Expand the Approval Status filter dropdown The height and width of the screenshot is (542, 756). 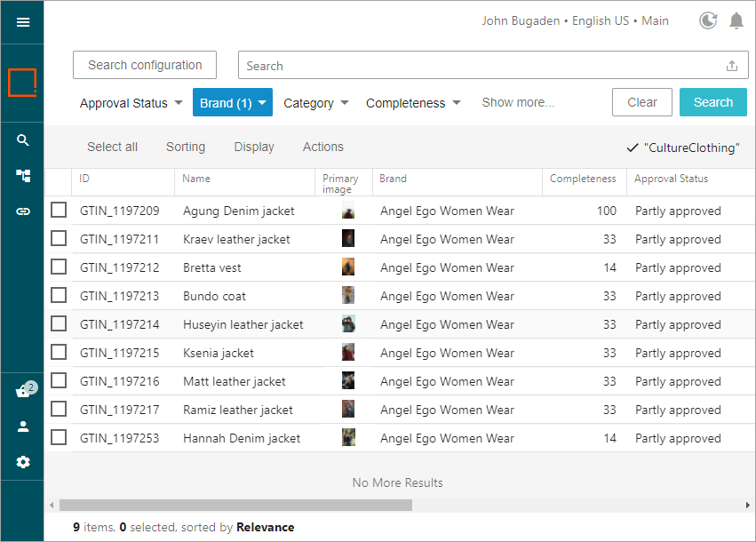[131, 103]
